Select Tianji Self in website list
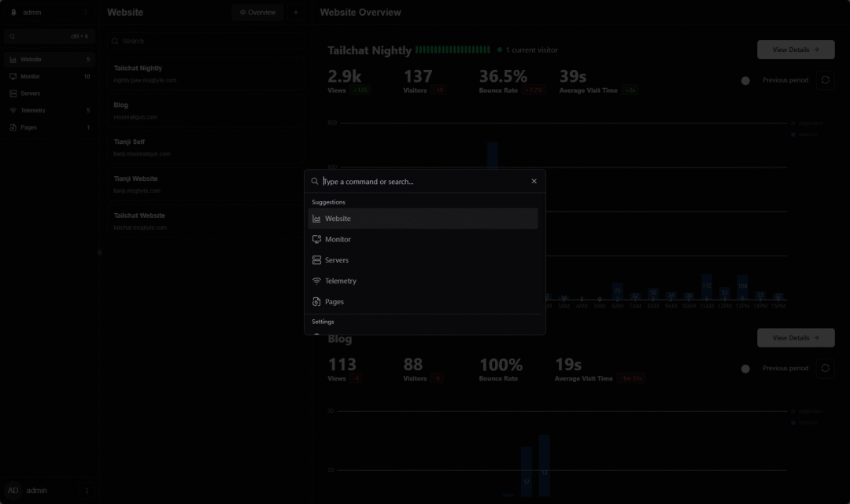Screen dimensions: 850x504 pos(205,148)
